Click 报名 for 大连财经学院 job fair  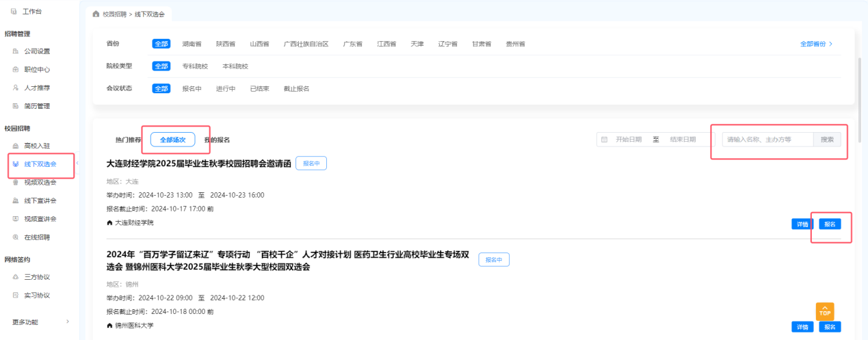(830, 224)
